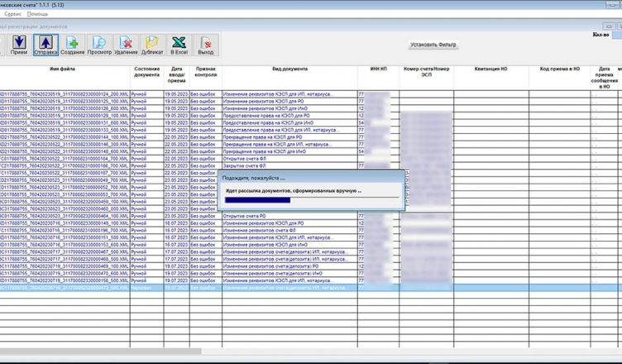Open Просмотр (view) from the toolbar
This screenshot has height=364, width=622.
[x=99, y=45]
